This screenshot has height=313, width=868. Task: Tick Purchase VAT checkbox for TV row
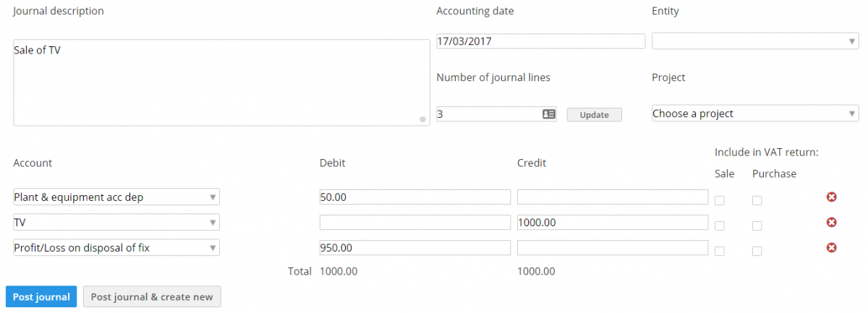(x=757, y=226)
